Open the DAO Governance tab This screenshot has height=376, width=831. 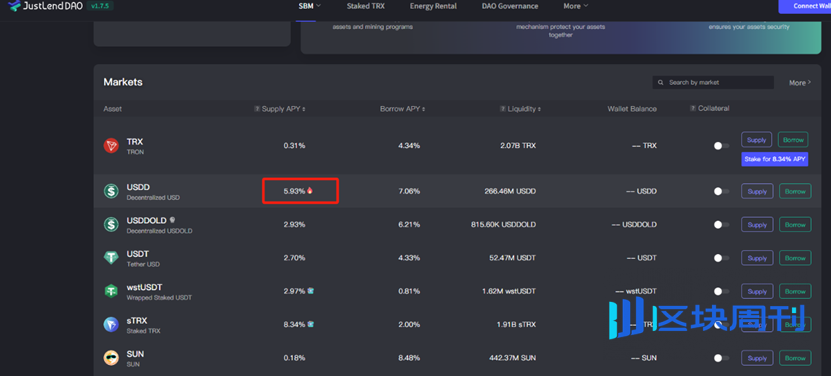[510, 6]
